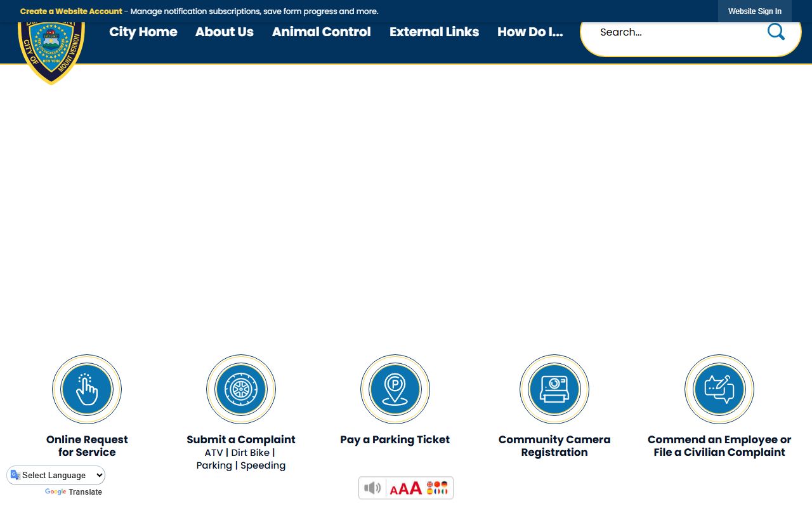Open the Animal Control menu
This screenshot has width=812, height=508.
click(322, 32)
